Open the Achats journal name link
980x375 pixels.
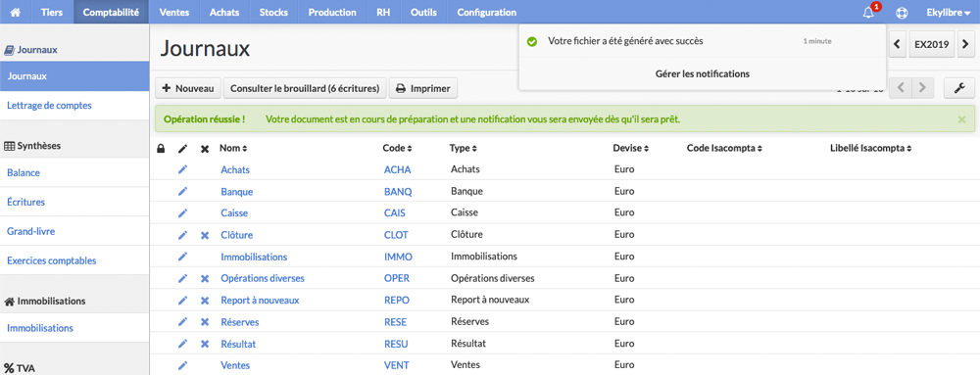point(234,169)
